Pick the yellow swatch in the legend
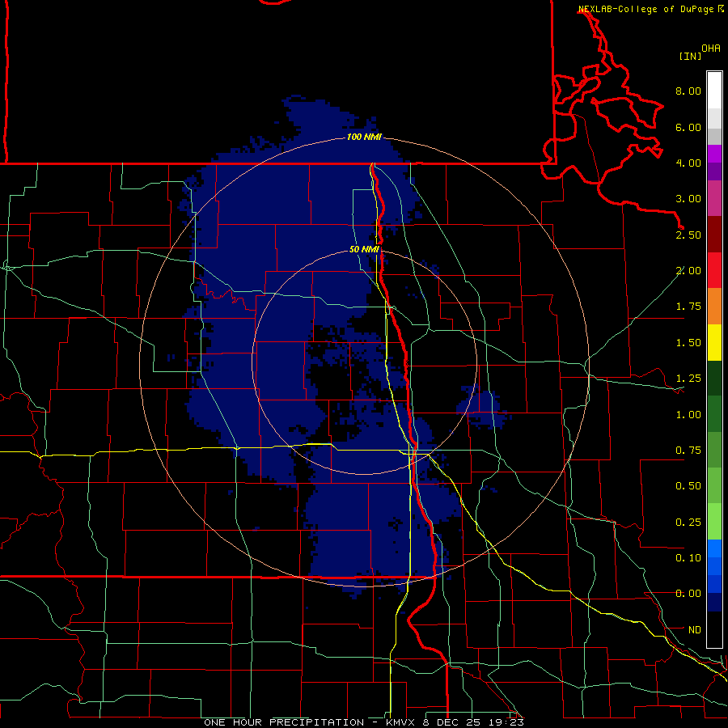This screenshot has width=728, height=728. point(714,343)
